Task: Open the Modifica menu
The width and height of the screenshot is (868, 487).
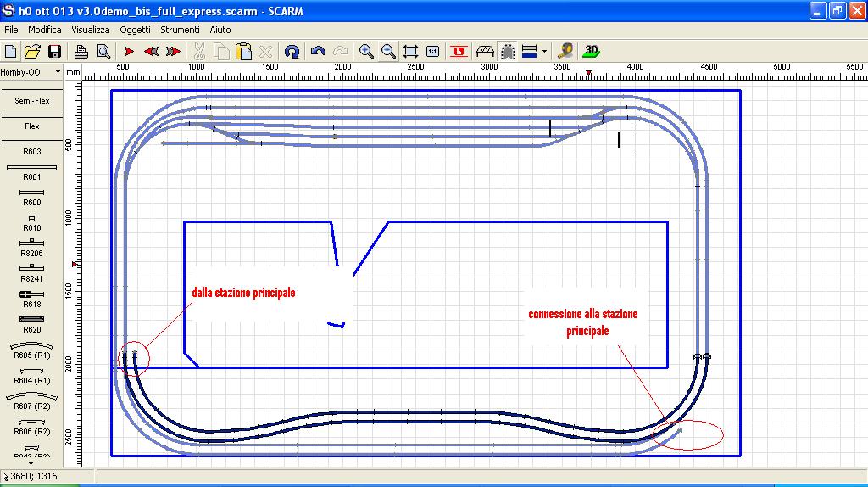Action: [45, 30]
